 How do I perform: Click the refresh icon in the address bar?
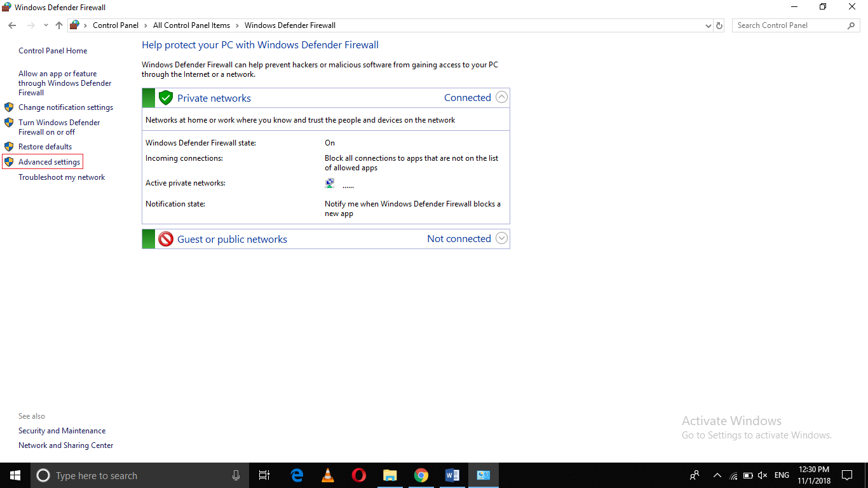point(719,25)
